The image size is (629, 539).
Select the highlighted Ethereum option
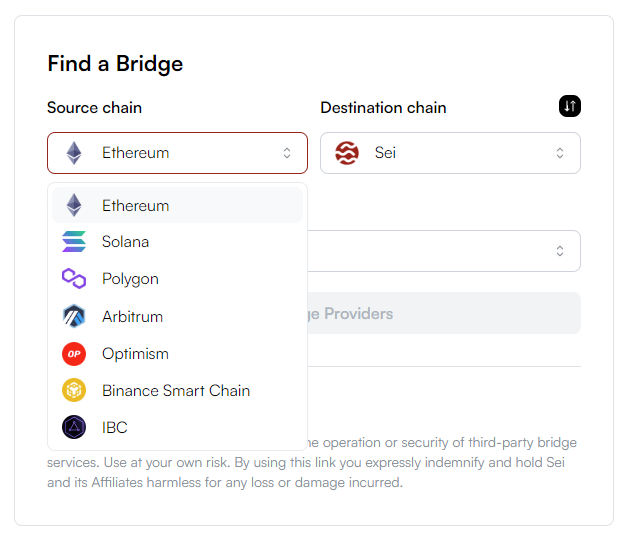pos(135,205)
